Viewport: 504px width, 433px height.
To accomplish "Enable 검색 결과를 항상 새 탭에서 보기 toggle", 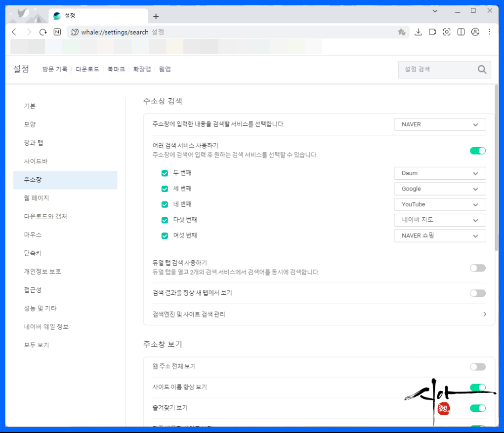I will [x=478, y=293].
